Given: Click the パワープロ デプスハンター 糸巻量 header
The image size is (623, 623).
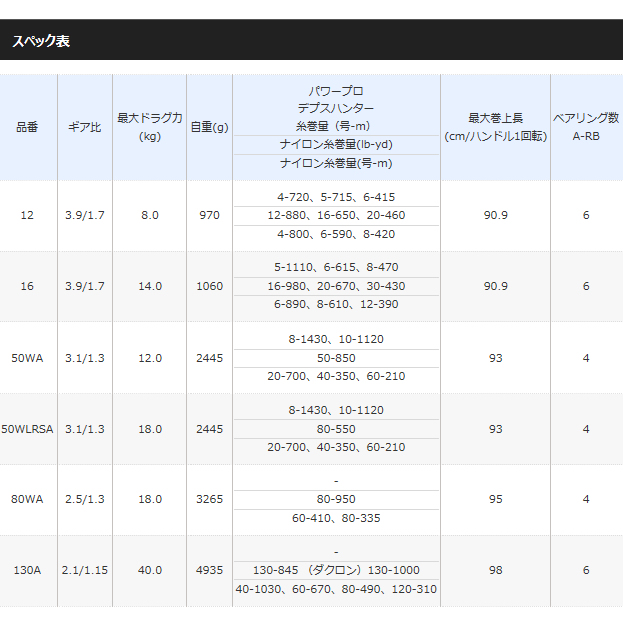Looking at the screenshot, I should click(336, 108).
